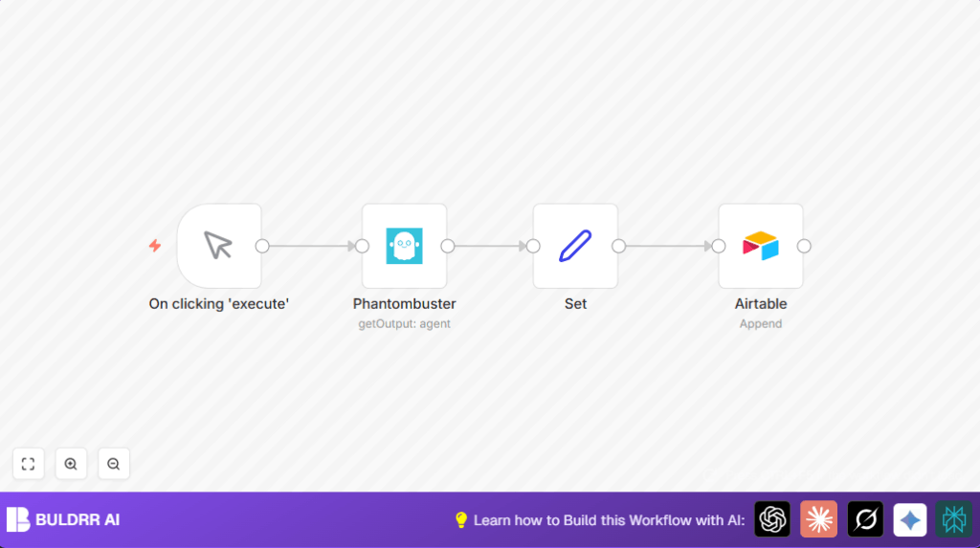Click the 'Phantombuster' node label
980x548 pixels.
click(405, 304)
